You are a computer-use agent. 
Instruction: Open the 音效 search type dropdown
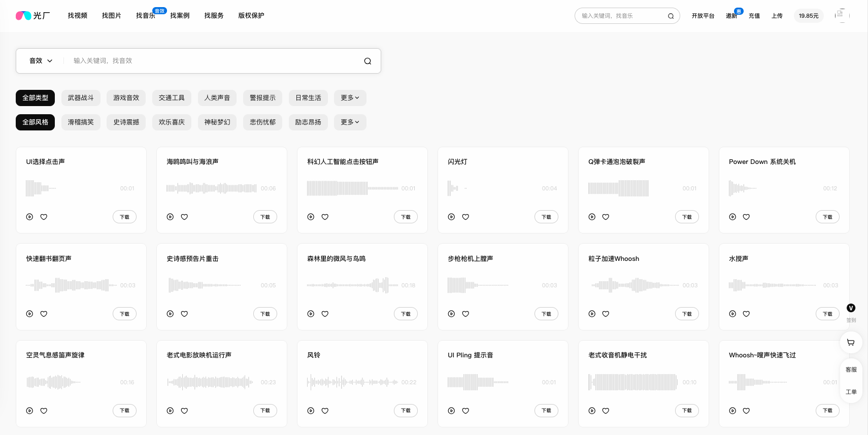41,61
